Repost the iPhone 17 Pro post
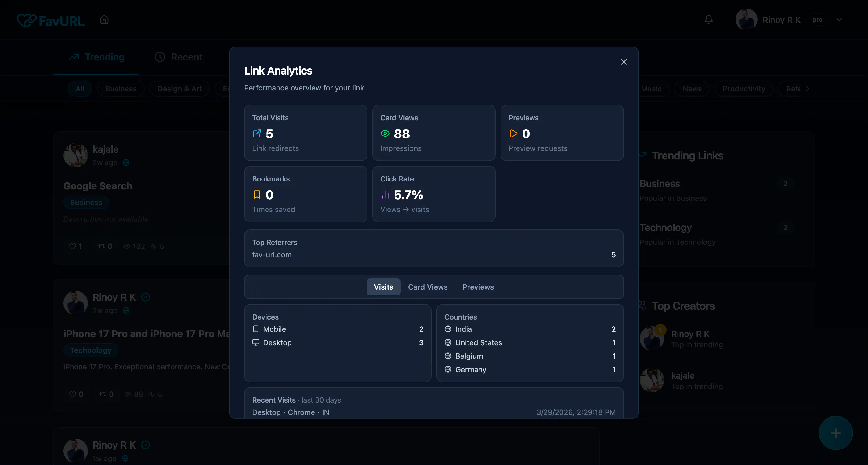 pyautogui.click(x=106, y=394)
